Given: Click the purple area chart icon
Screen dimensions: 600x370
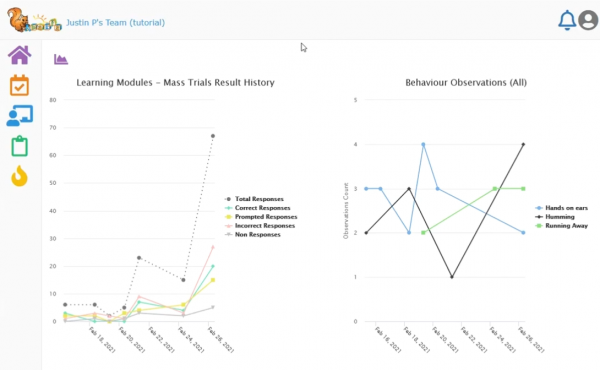Looking at the screenshot, I should (61, 59).
